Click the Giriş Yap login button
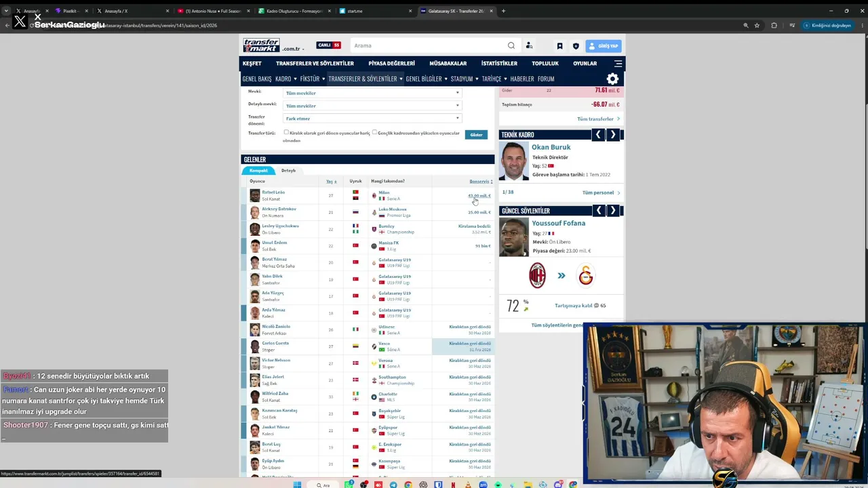868x488 pixels. [x=604, y=46]
